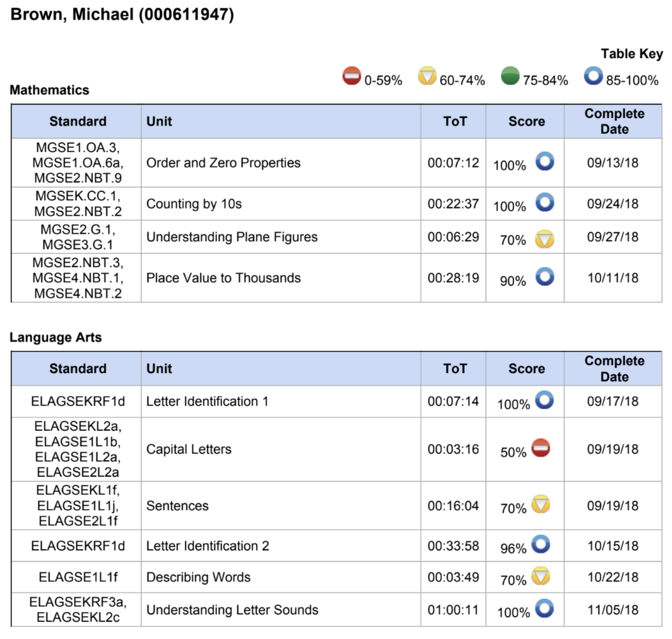Screen dimensions: 672x639
Task: Click the Unit header in Language Arts table
Action: pos(159,369)
